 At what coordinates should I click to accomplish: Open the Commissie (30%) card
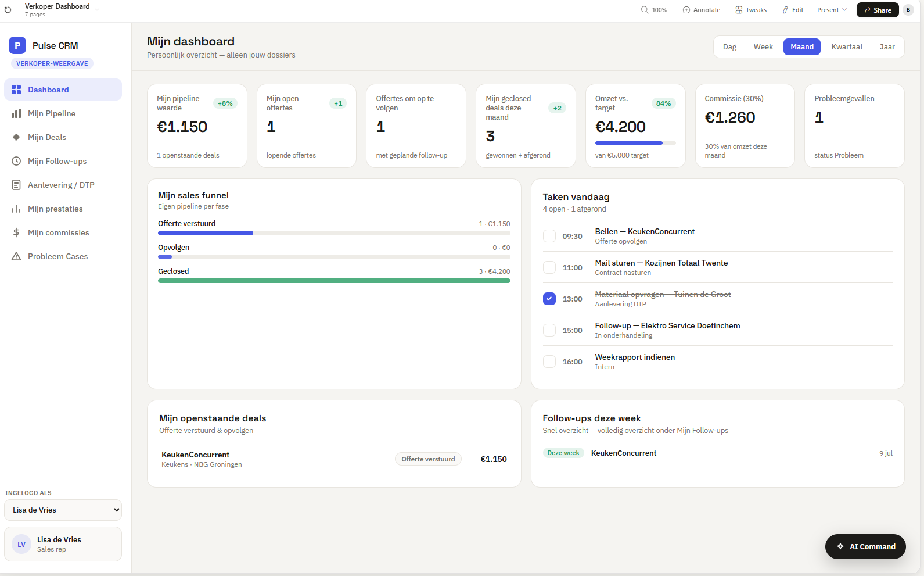pyautogui.click(x=745, y=126)
